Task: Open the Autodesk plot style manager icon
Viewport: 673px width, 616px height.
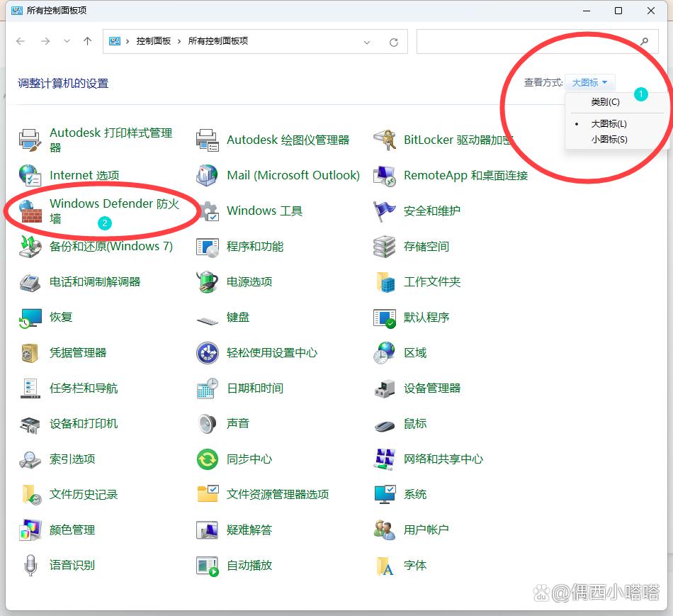Action: pos(30,140)
